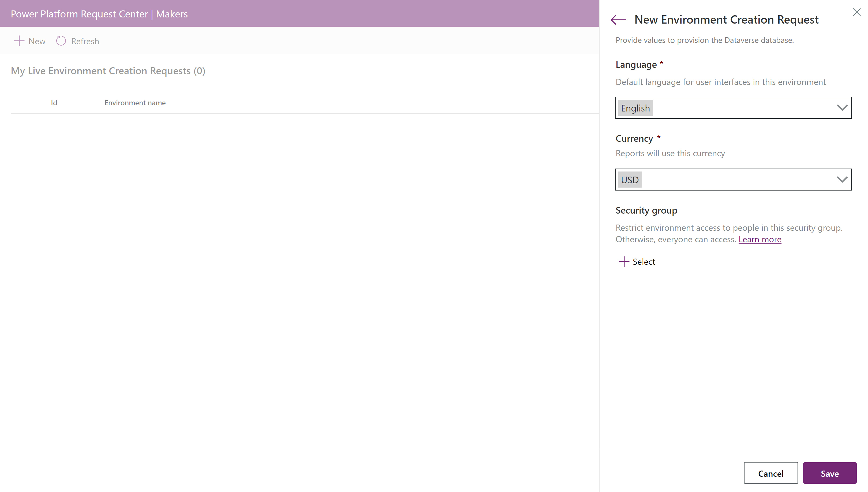Screen dimensions: 868x492
Task: Click the Id column header to sort
Action: coord(54,103)
